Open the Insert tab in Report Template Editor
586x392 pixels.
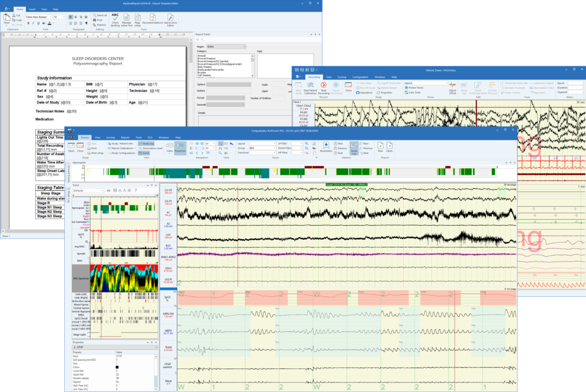[34, 9]
